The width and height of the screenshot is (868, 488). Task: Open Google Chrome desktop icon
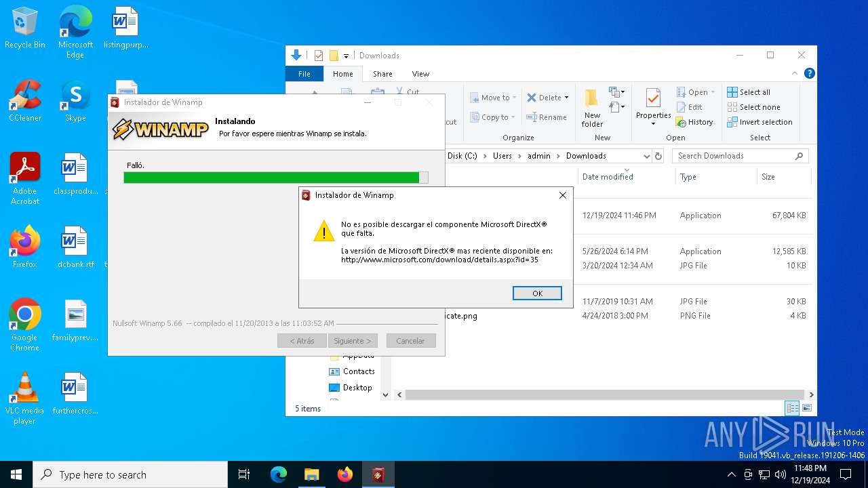[25, 325]
